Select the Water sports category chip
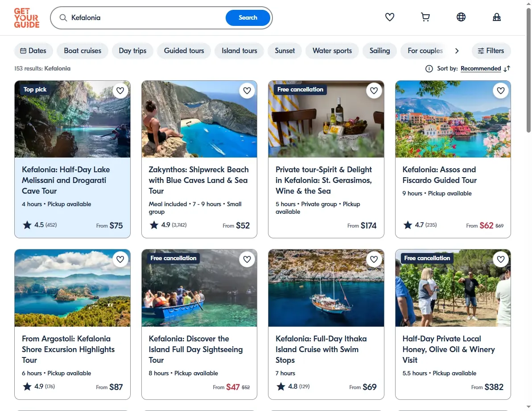532x411 pixels. (x=332, y=50)
